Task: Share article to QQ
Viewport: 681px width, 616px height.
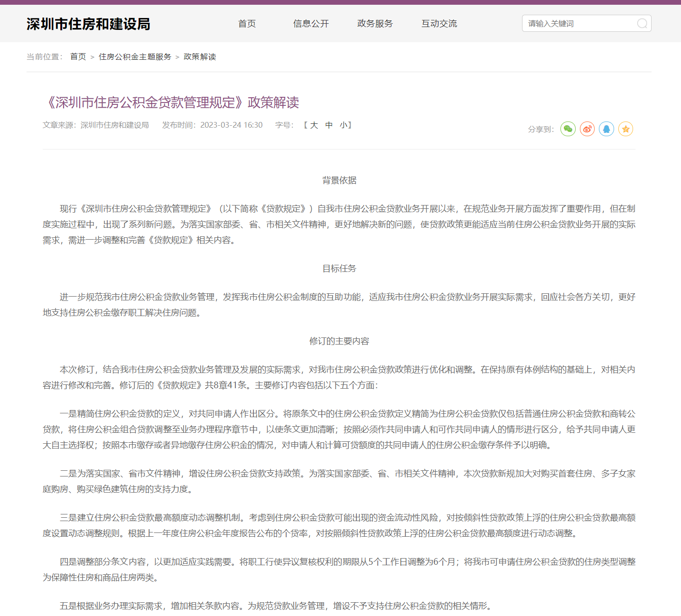Action: 606,129
